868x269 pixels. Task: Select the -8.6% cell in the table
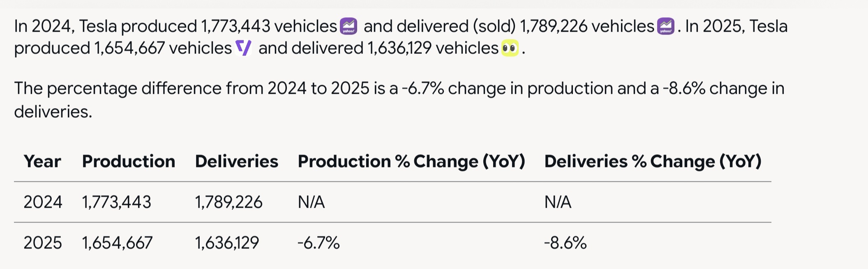pyautogui.click(x=565, y=243)
